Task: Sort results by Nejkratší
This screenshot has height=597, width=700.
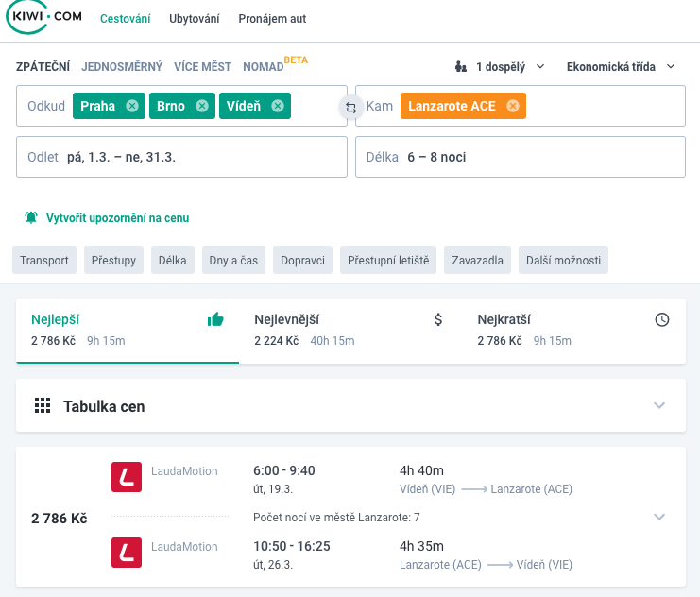Action: (x=573, y=331)
